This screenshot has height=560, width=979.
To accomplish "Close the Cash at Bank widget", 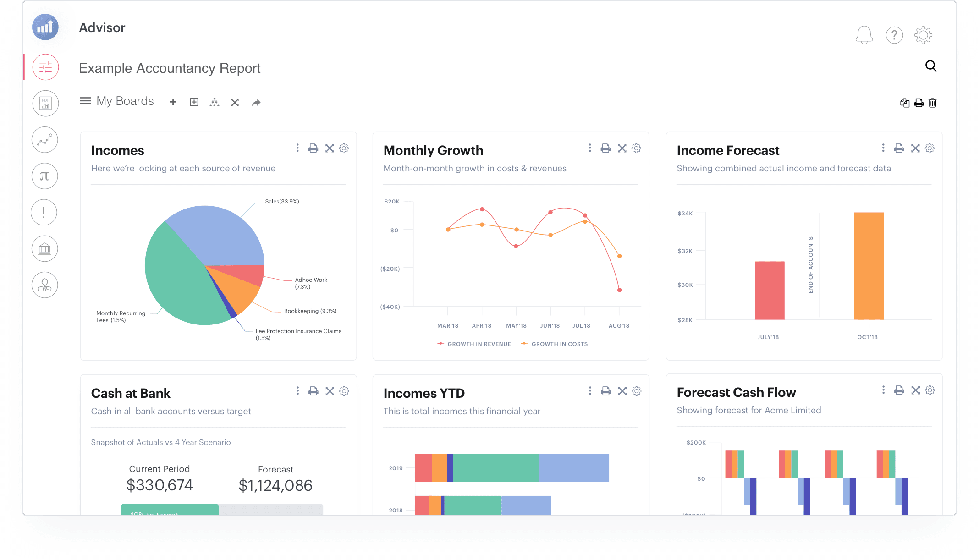I will click(330, 391).
